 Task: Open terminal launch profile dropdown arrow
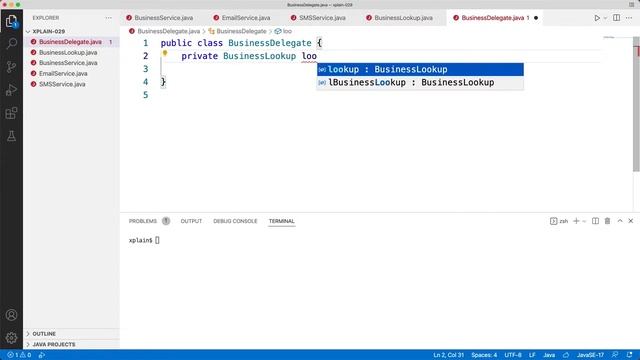pyautogui.click(x=584, y=221)
